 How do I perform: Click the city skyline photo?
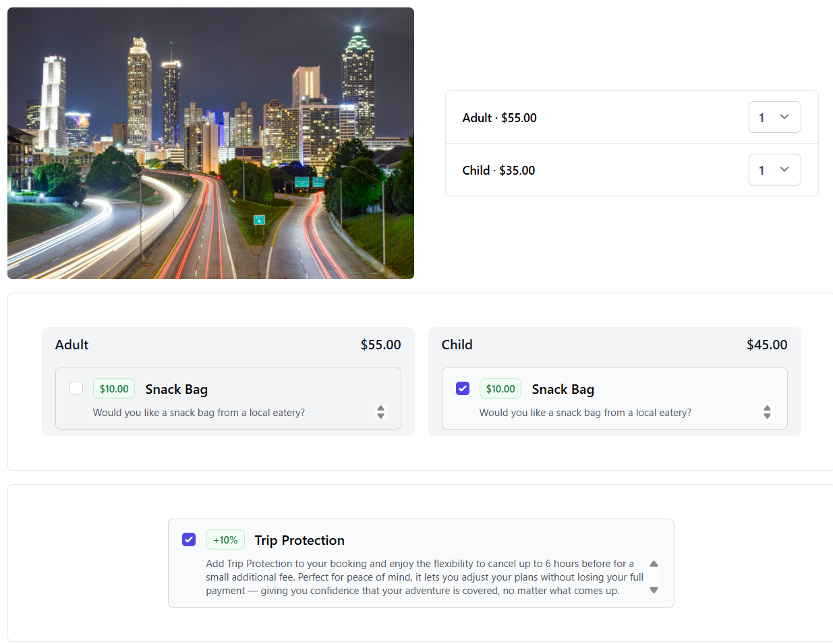point(210,142)
